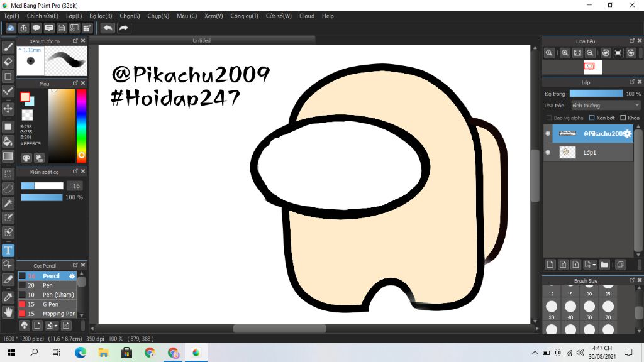The height and width of the screenshot is (362, 644).
Task: Open the Tệp(F) menu
Action: [11, 16]
